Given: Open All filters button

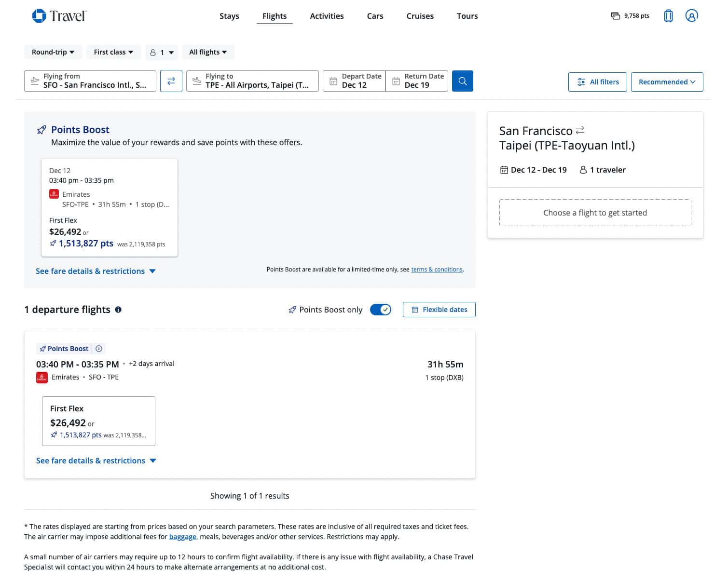Looking at the screenshot, I should [597, 82].
